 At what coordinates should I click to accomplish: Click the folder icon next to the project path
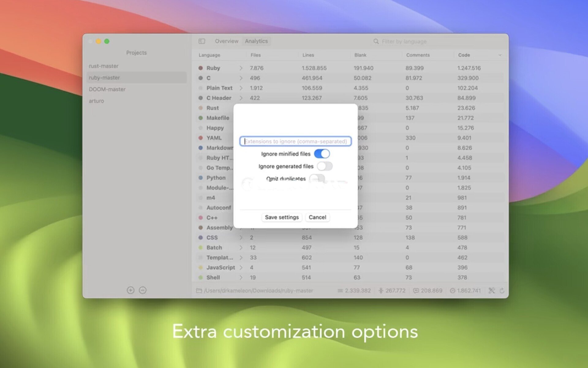coord(199,290)
